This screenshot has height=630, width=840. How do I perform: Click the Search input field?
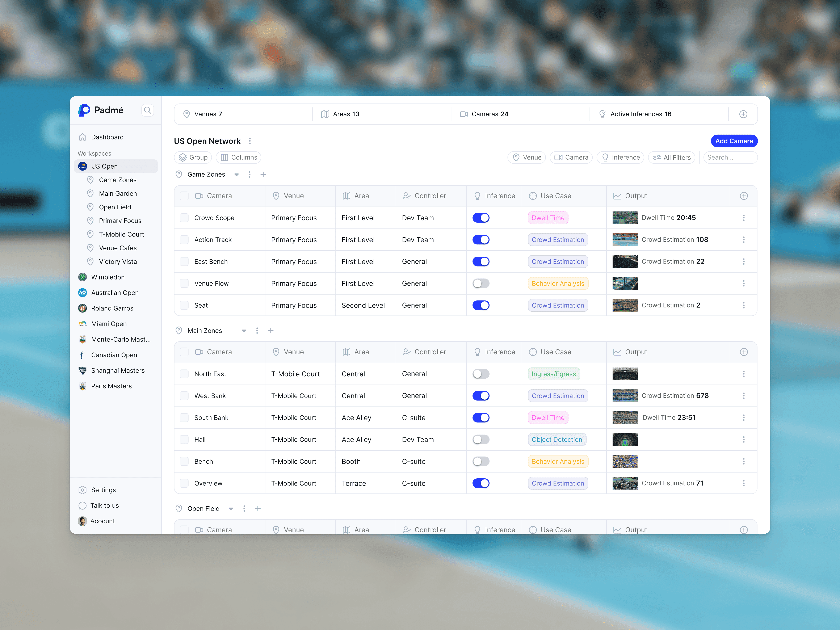pyautogui.click(x=730, y=157)
